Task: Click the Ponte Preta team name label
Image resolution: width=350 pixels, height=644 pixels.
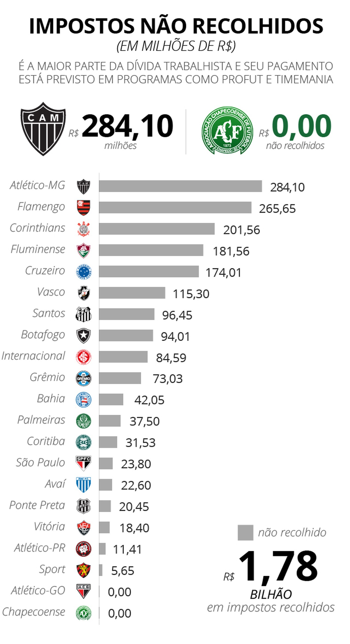Action: click(37, 505)
